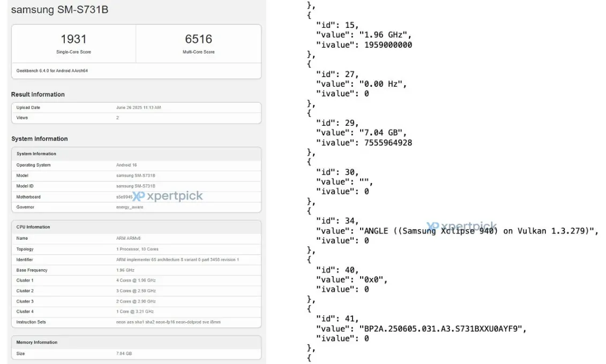Click the "Cluster 2" row label

pyautogui.click(x=25, y=291)
